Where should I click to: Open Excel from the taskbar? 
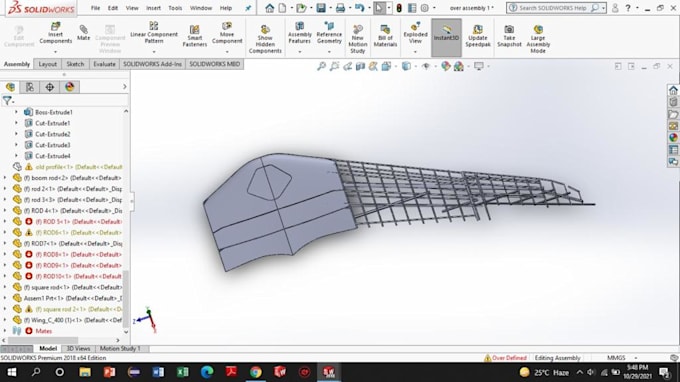coord(183,372)
